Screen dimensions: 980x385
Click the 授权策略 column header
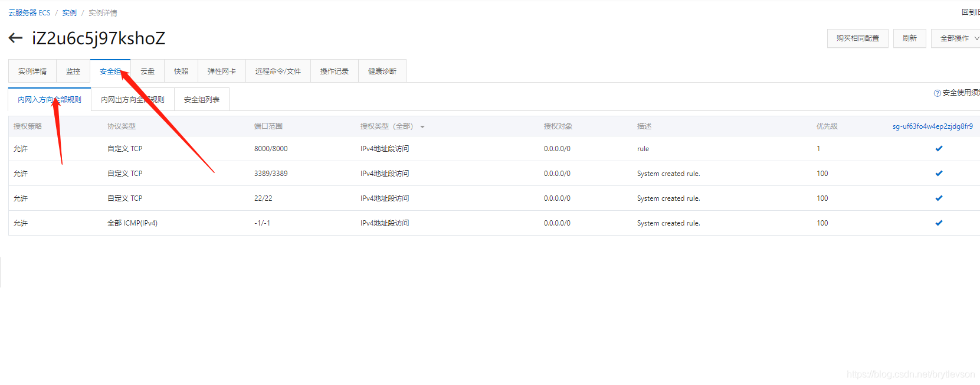pyautogui.click(x=28, y=126)
